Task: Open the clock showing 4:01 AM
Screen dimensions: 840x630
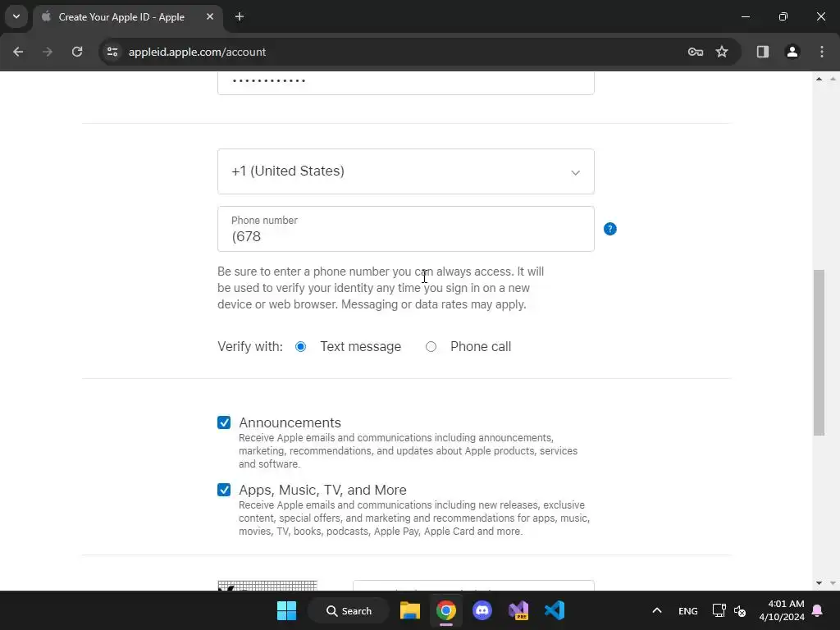Action: [782, 610]
